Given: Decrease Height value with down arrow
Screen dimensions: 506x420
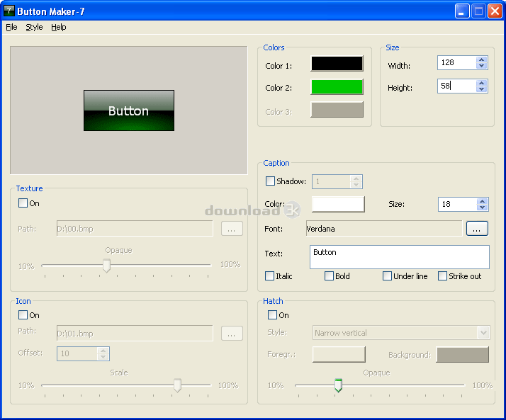Looking at the screenshot, I should coord(482,89).
